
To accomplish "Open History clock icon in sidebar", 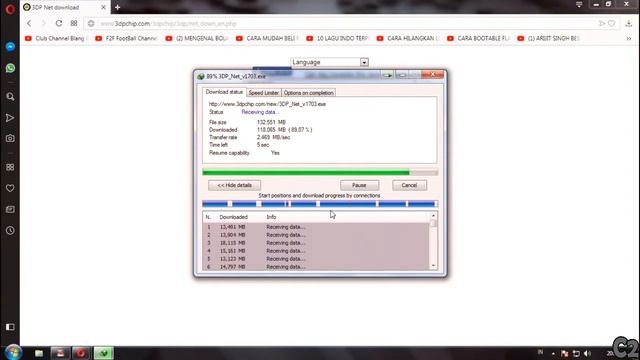I will [x=10, y=231].
